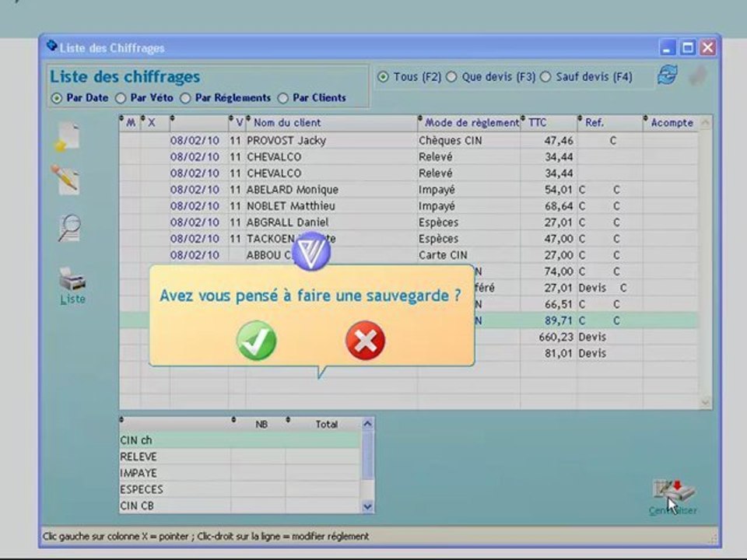This screenshot has height=560, width=747.
Task: Click the purple V logo above dialog
Action: [x=311, y=251]
